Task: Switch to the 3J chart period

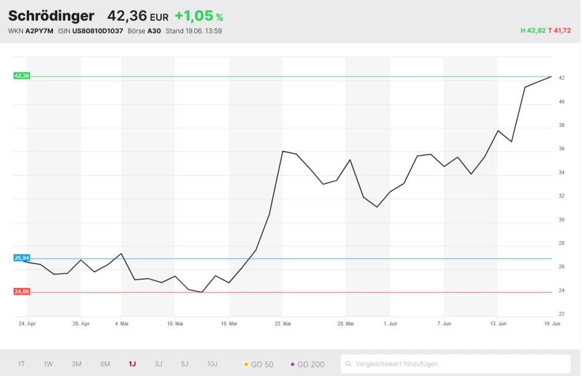Action: tap(158, 364)
